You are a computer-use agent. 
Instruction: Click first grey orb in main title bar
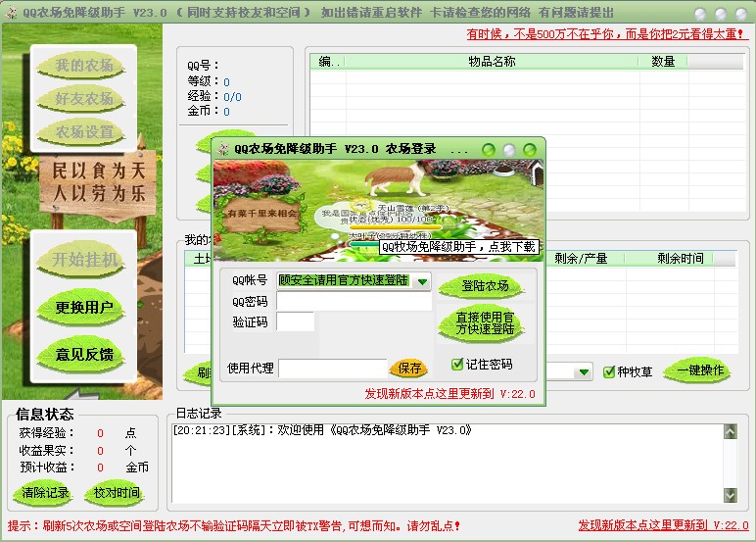pos(700,14)
